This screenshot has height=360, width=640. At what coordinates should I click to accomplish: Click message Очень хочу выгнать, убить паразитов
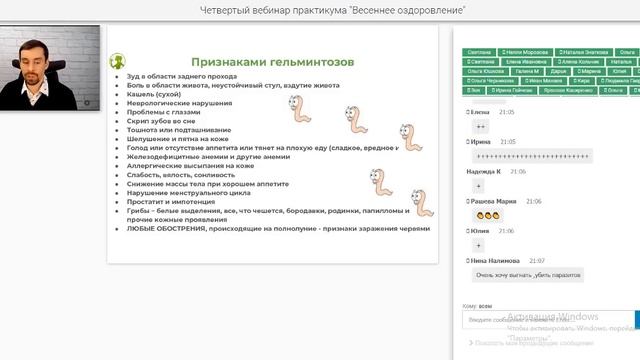tap(528, 275)
